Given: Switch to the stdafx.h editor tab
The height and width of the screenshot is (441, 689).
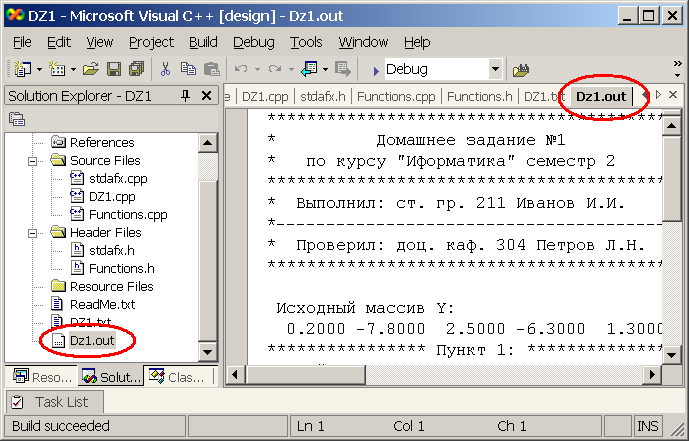Looking at the screenshot, I should (x=323, y=96).
